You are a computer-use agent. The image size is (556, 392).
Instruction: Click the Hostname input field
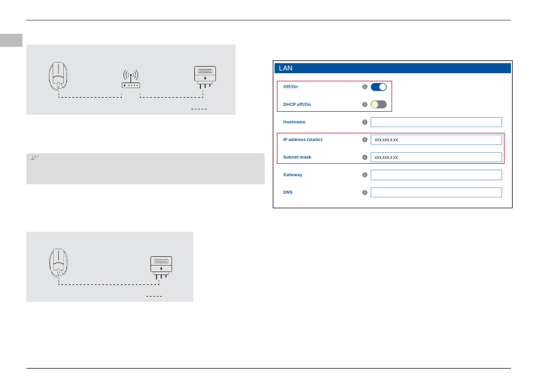point(436,122)
